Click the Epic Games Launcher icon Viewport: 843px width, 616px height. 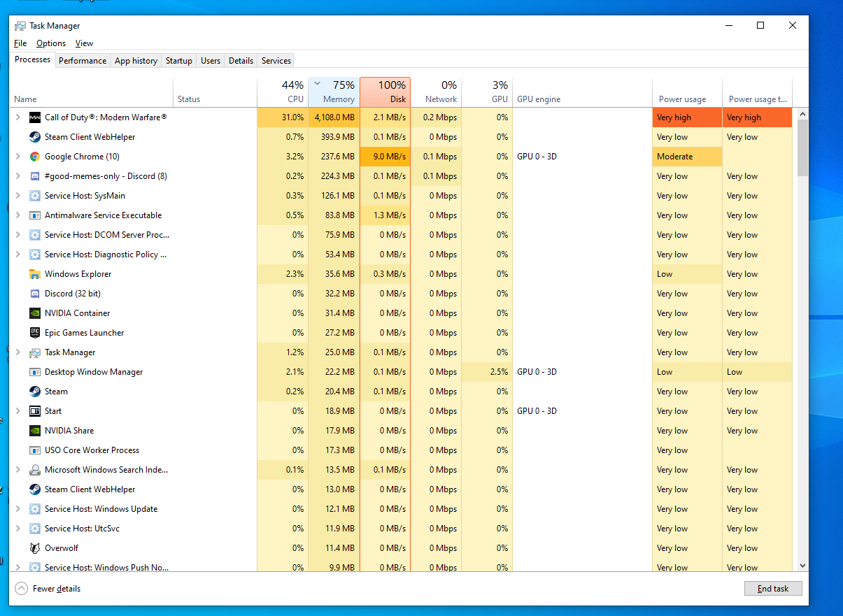(x=35, y=333)
